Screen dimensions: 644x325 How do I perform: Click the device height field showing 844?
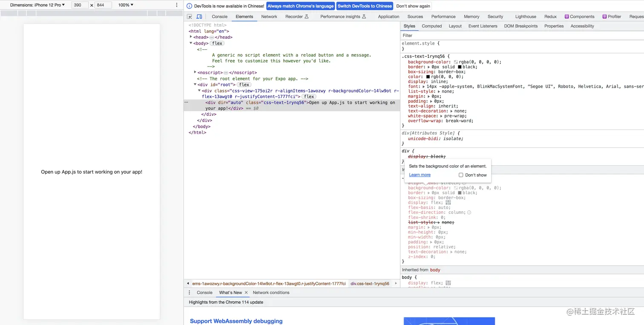click(x=103, y=5)
